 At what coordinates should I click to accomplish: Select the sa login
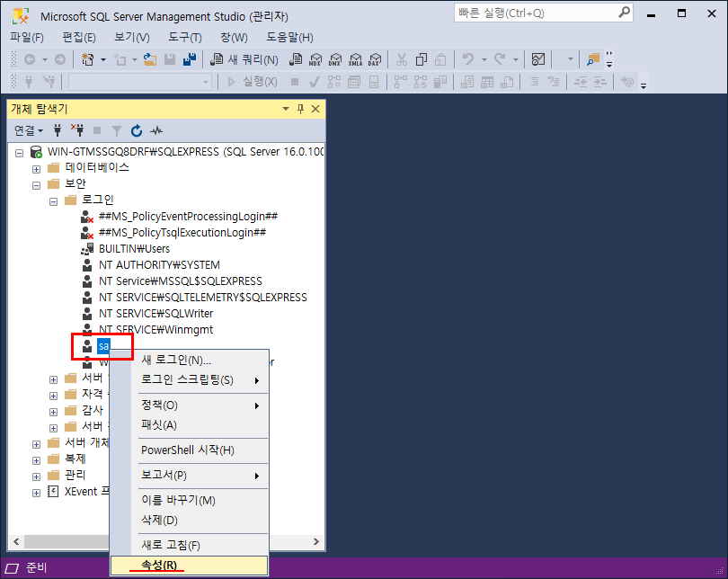pos(103,346)
